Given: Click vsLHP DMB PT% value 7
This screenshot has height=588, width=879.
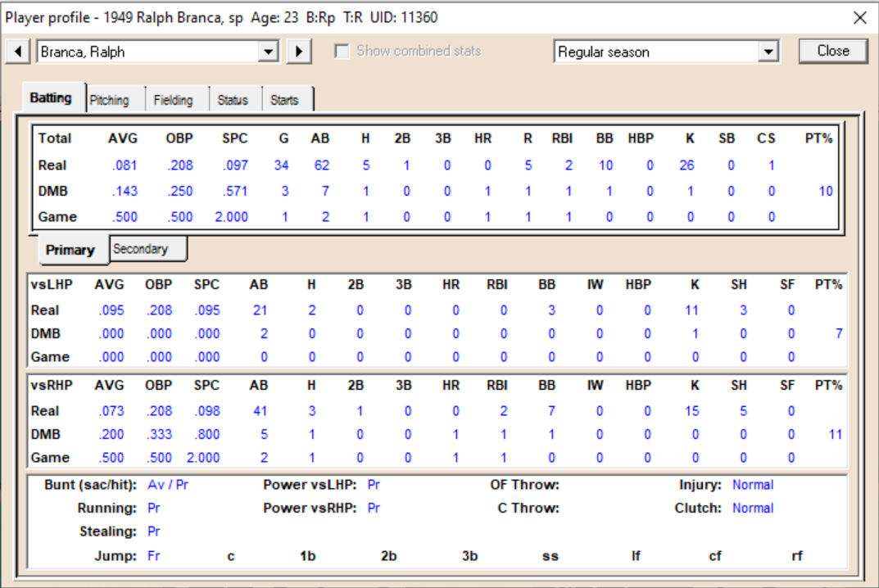Looking at the screenshot, I should [839, 333].
